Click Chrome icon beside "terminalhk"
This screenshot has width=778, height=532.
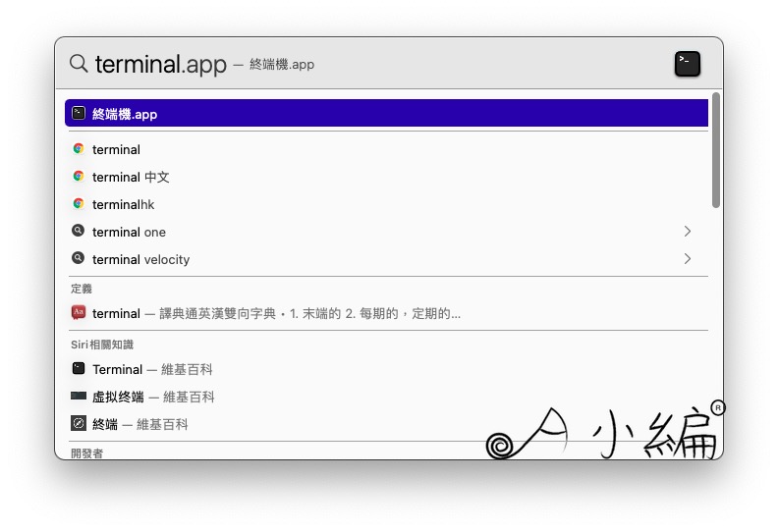pyautogui.click(x=79, y=204)
